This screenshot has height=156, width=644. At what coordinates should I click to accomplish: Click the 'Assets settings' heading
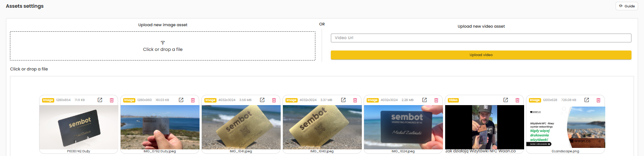coord(25,6)
